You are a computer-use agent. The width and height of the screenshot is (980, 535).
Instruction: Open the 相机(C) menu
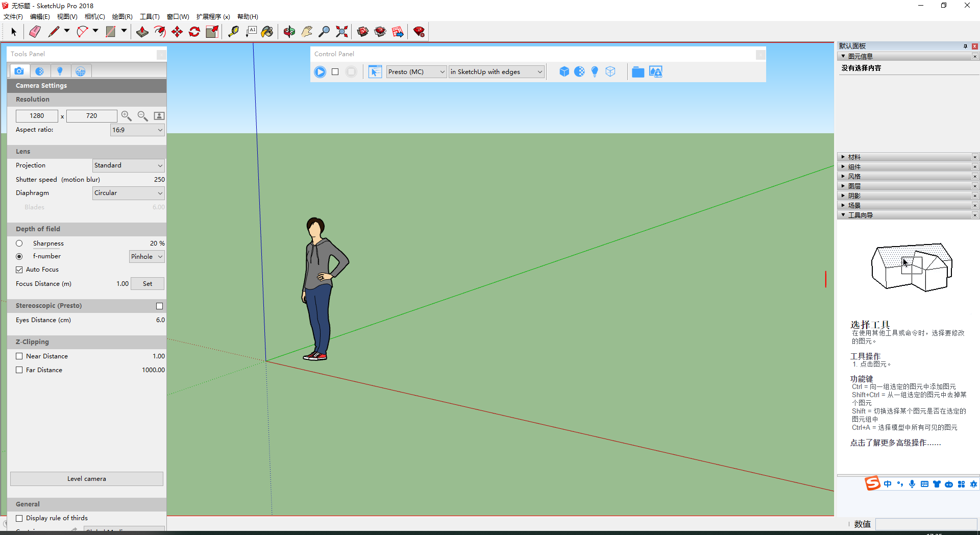(94, 16)
